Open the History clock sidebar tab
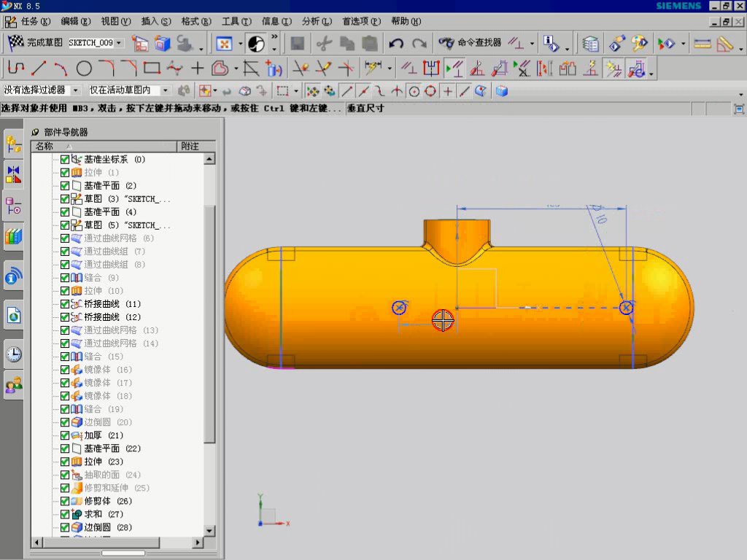 [13, 354]
